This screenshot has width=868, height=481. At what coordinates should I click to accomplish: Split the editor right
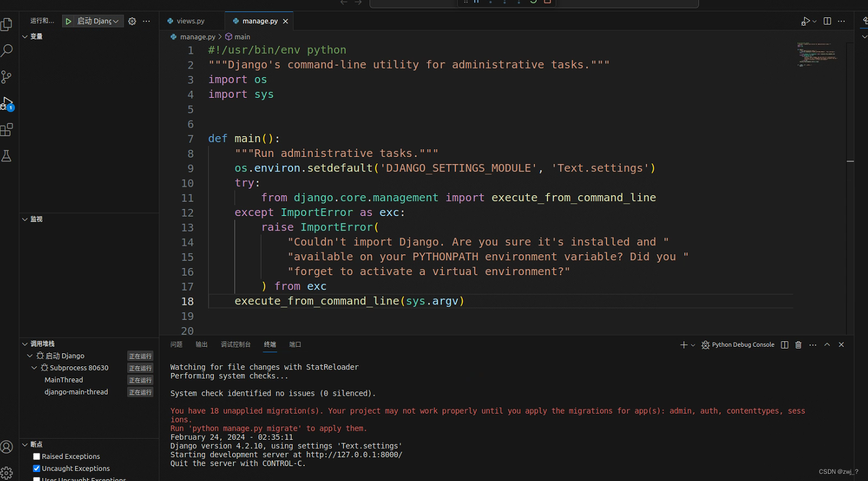click(827, 21)
